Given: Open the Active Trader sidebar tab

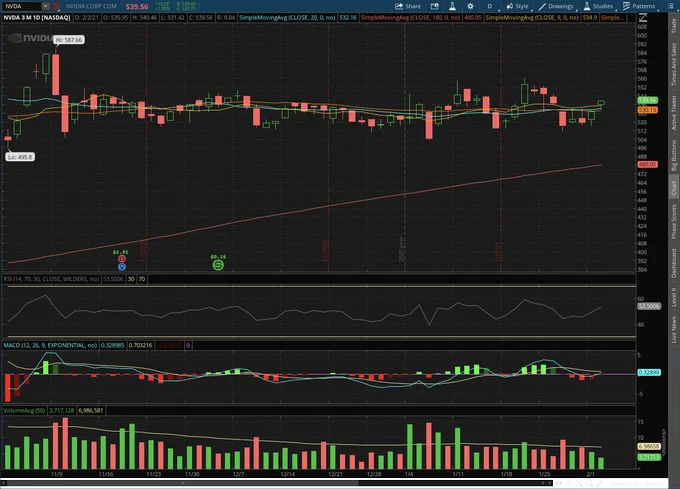Looking at the screenshot, I should tap(674, 113).
